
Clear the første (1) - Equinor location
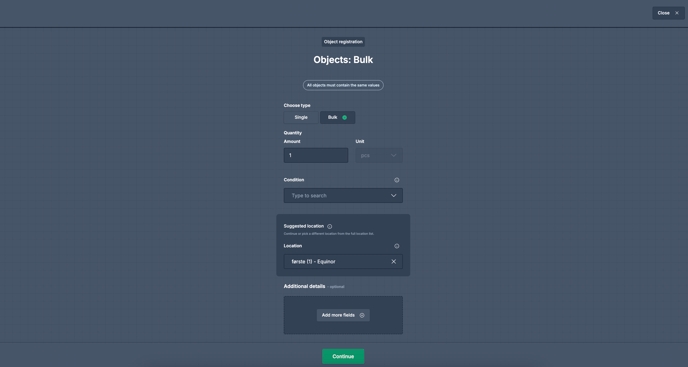[x=394, y=262]
